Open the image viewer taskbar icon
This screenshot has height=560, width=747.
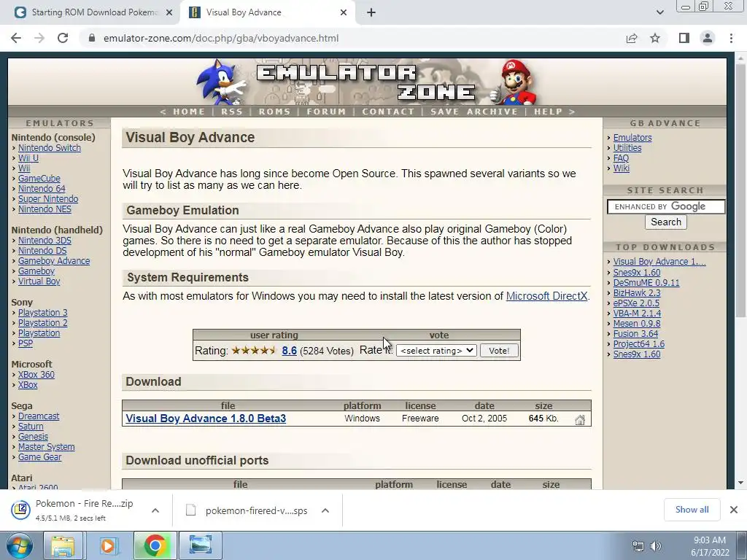[201, 545]
